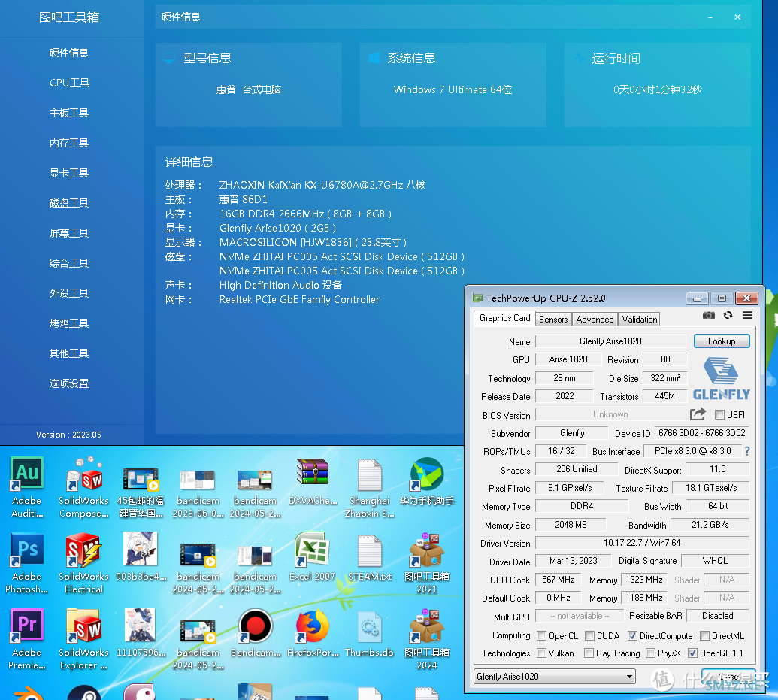Click graphics card text Glenfly Arise1020 ( 2GB )
This screenshot has width=778, height=700.
click(277, 228)
